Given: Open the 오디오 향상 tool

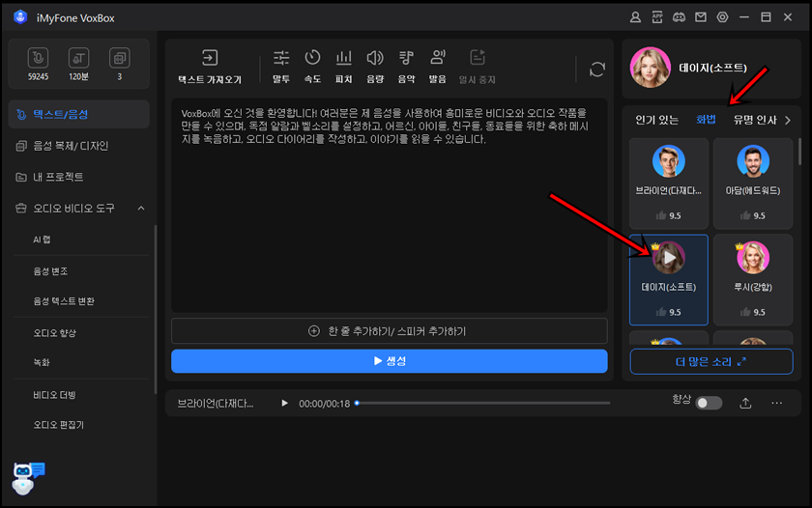Looking at the screenshot, I should click(x=55, y=332).
